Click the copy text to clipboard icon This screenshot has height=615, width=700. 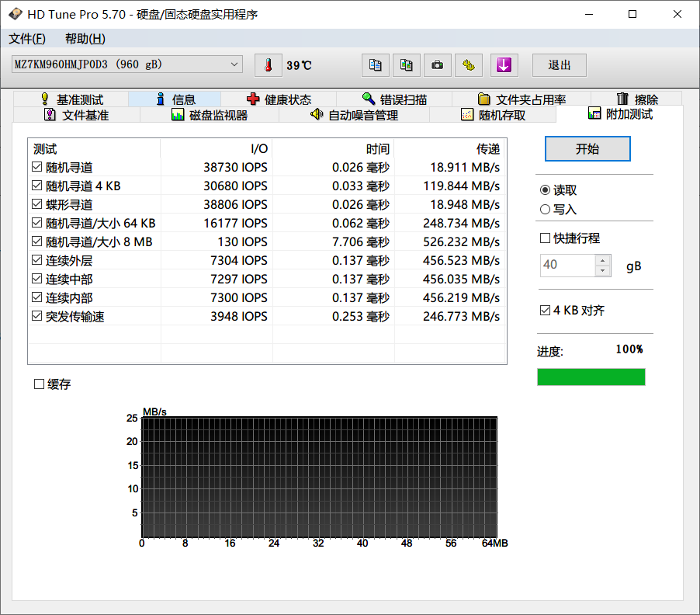coord(376,65)
